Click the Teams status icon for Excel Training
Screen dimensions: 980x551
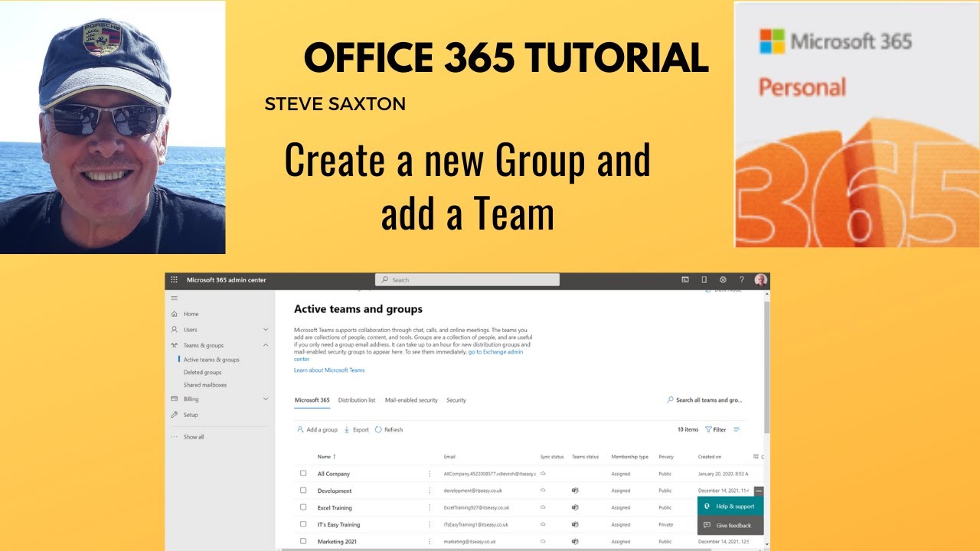pos(575,507)
